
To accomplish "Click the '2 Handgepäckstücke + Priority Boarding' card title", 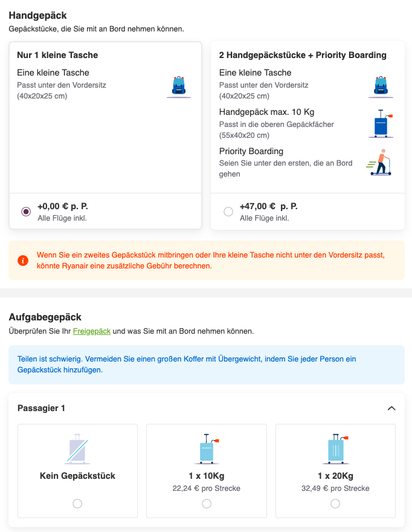I will pyautogui.click(x=303, y=55).
